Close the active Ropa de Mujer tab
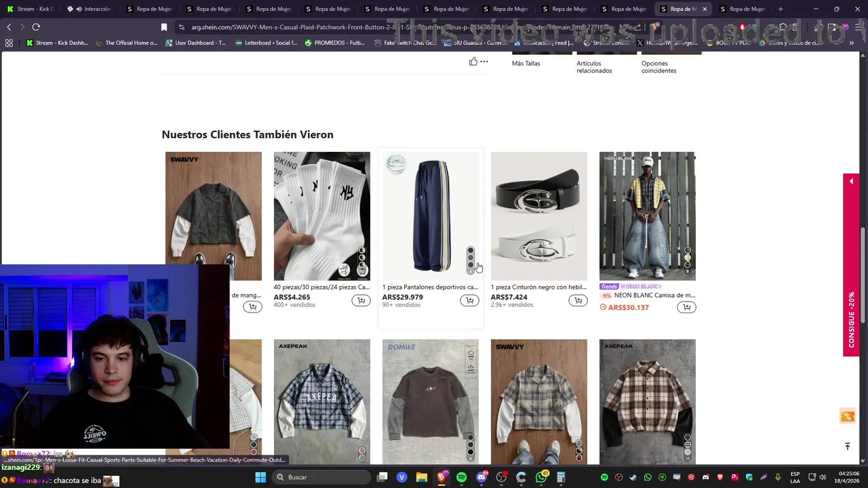This screenshot has width=868, height=488. pyautogui.click(x=705, y=9)
